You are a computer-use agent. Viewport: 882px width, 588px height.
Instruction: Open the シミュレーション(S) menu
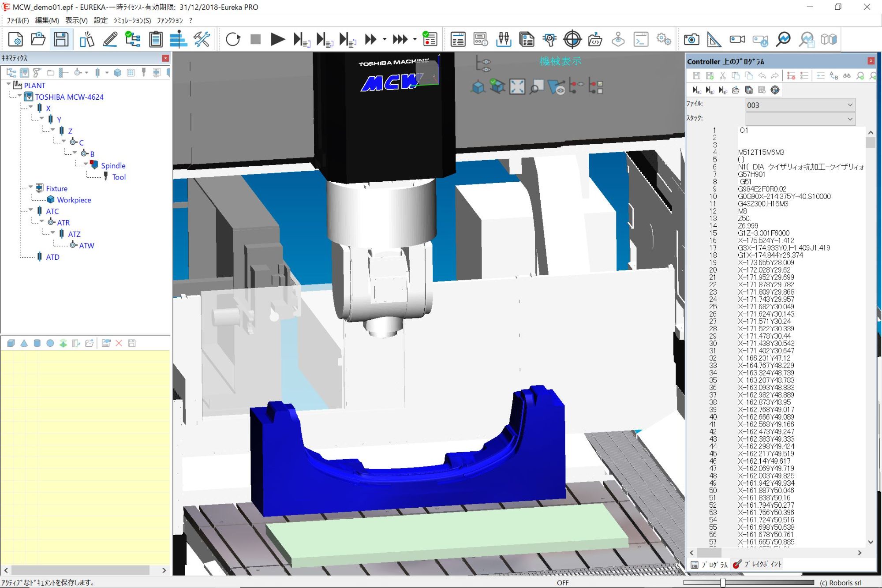pyautogui.click(x=132, y=20)
